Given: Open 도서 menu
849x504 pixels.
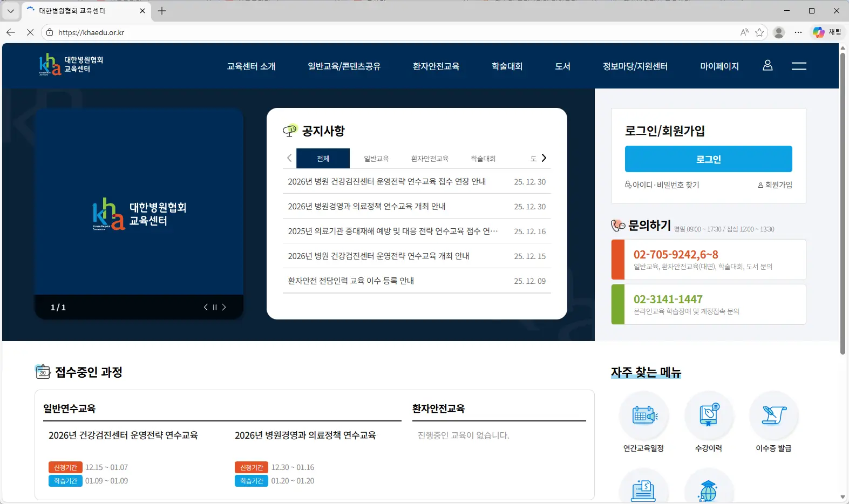Looking at the screenshot, I should 562,66.
